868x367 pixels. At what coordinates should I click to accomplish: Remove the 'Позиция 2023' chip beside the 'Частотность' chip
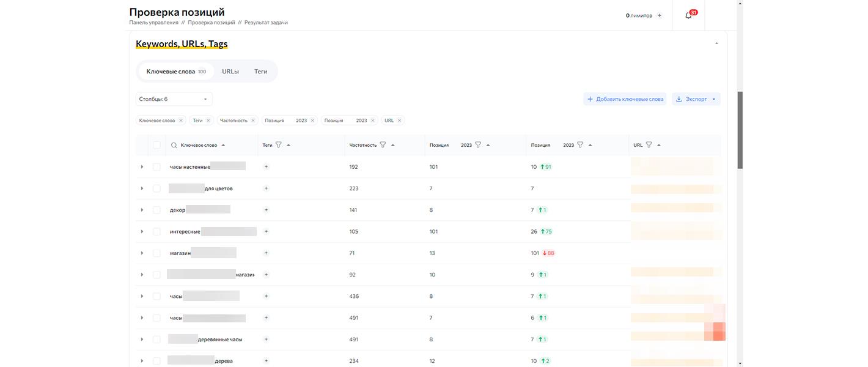click(312, 120)
